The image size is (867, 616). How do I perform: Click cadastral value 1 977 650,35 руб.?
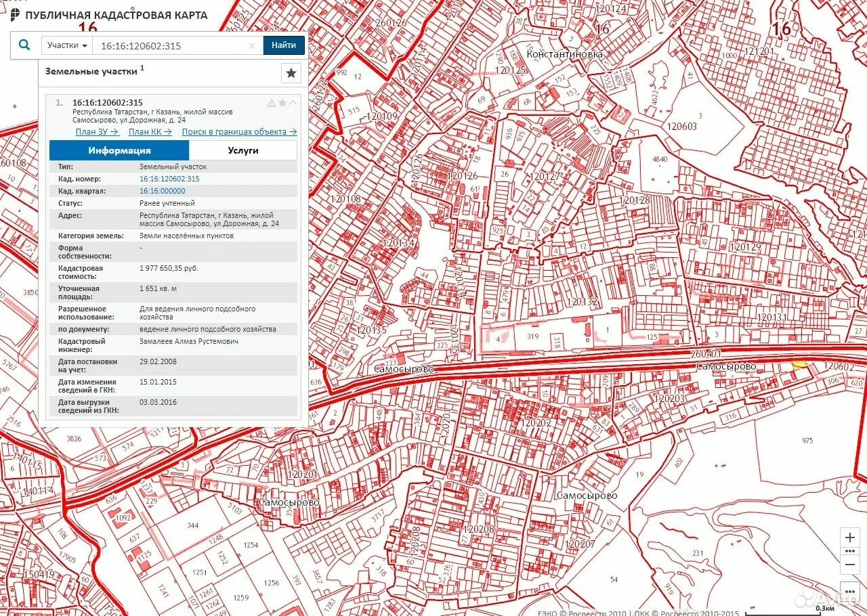(169, 268)
